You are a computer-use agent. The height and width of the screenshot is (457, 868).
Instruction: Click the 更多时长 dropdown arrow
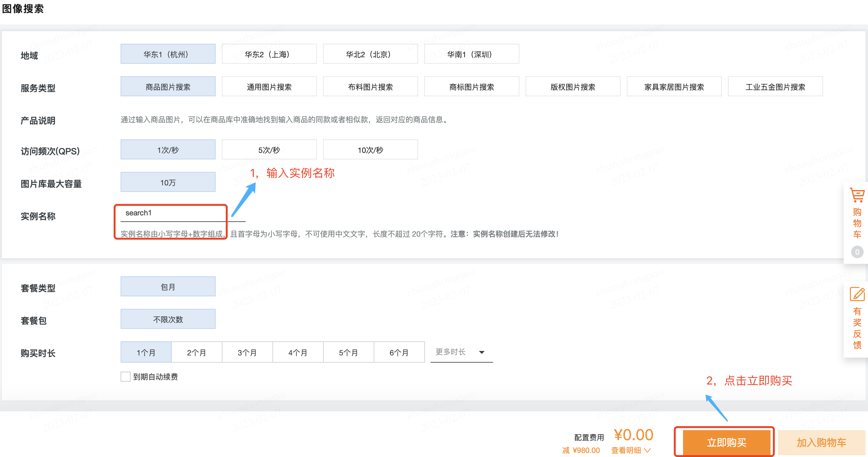[482, 353]
